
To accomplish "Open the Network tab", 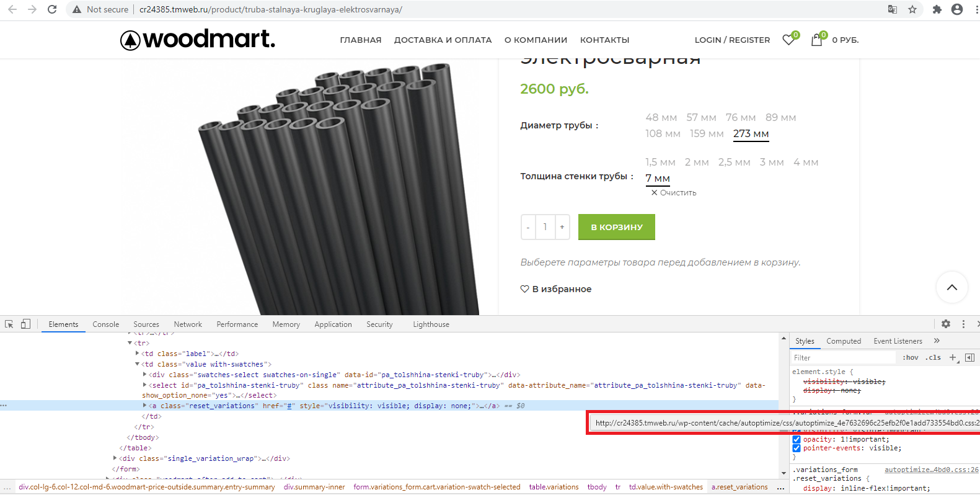I will [x=188, y=324].
